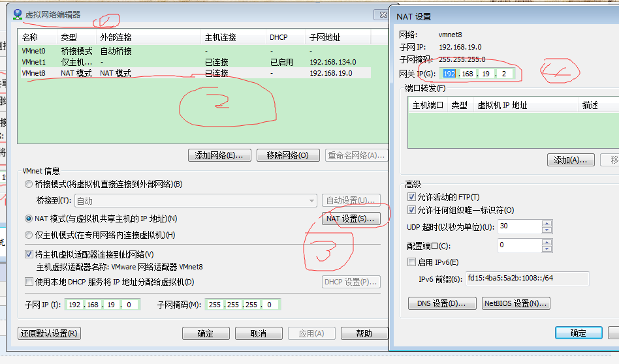Decrease 配置端口 value with down arrow
The image size is (619, 364).
(x=547, y=249)
